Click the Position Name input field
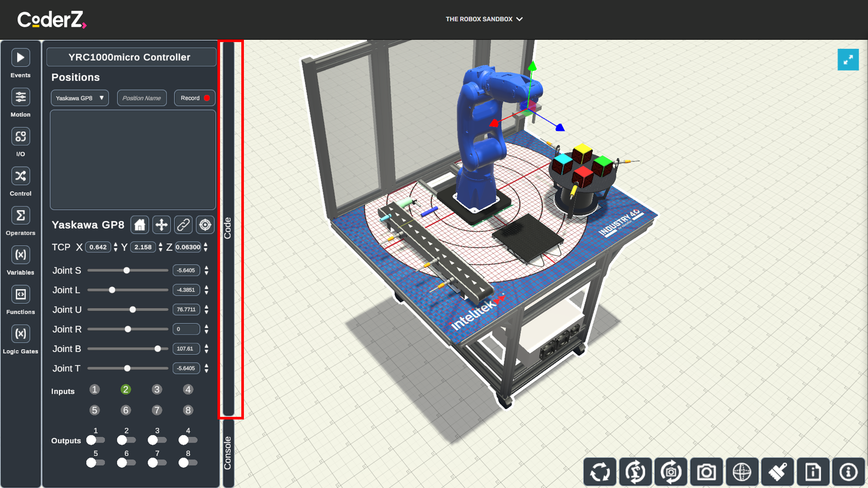Viewport: 868px width, 488px height. (x=141, y=98)
